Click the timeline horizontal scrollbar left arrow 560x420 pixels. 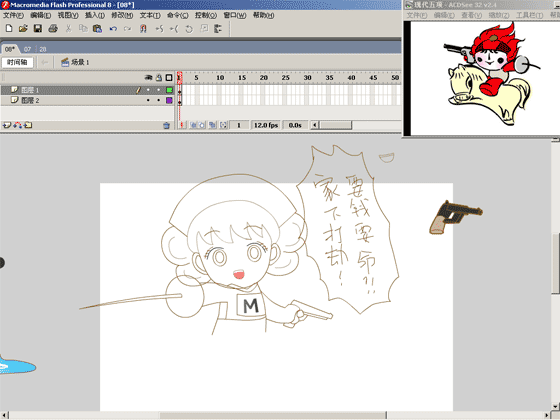pyautogui.click(x=315, y=125)
